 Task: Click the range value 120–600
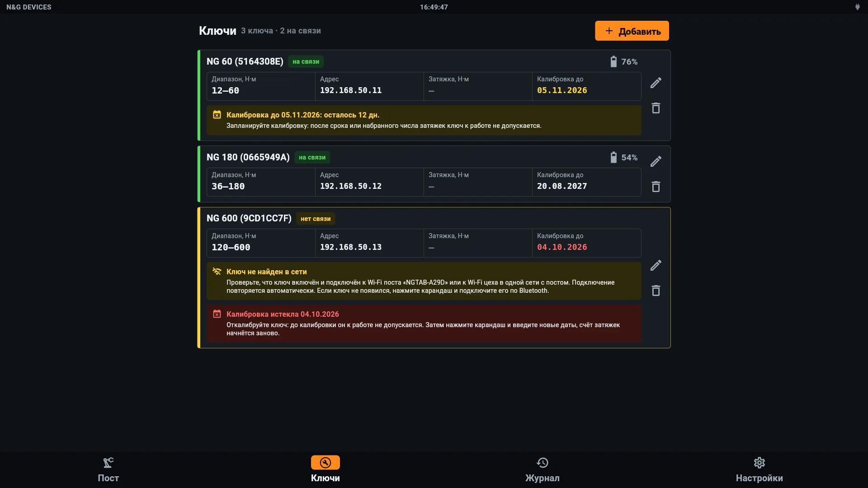pyautogui.click(x=231, y=247)
